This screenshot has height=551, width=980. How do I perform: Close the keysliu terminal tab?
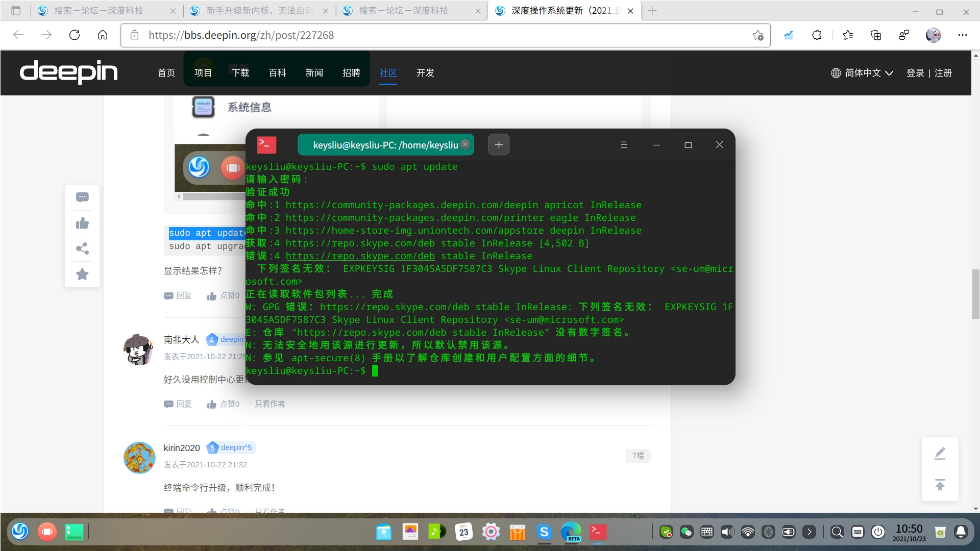pos(465,144)
